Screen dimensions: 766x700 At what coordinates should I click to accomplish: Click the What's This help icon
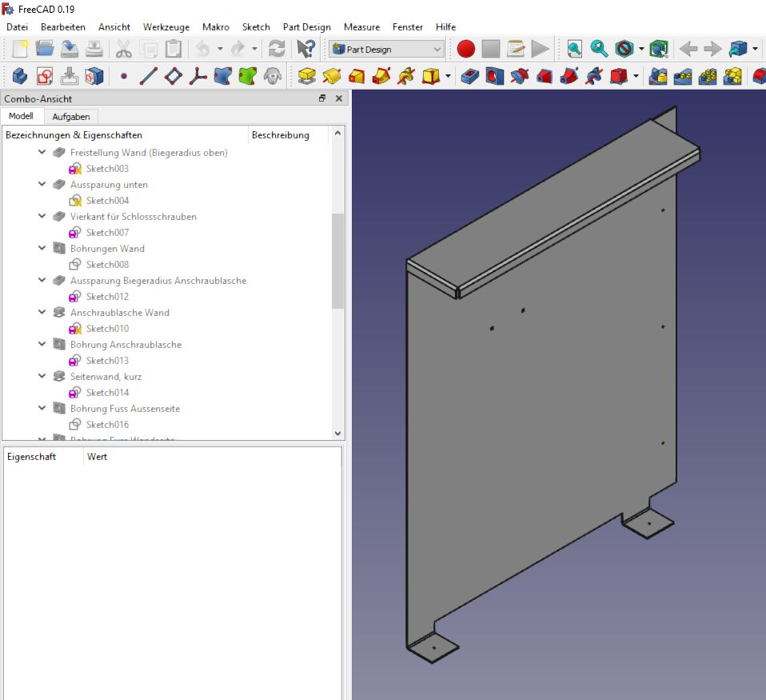pyautogui.click(x=305, y=49)
